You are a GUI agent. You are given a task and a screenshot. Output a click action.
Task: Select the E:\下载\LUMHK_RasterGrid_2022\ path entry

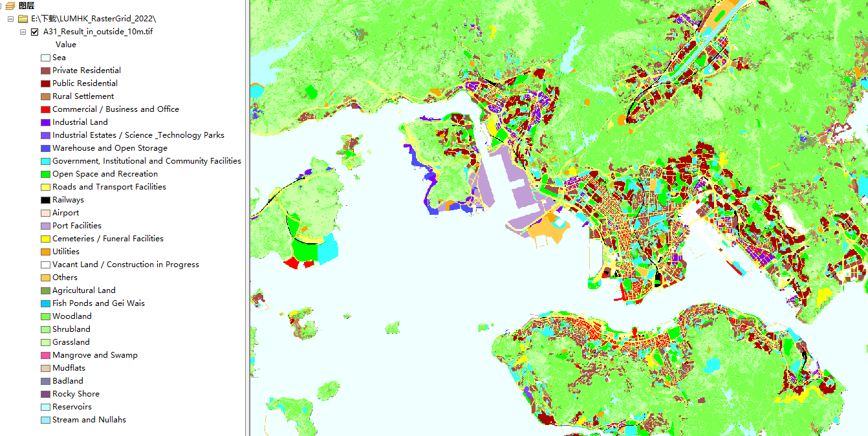(93, 19)
